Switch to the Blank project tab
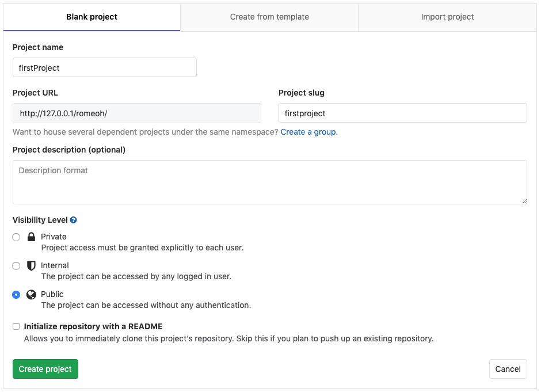The height and width of the screenshot is (392, 541). (92, 17)
